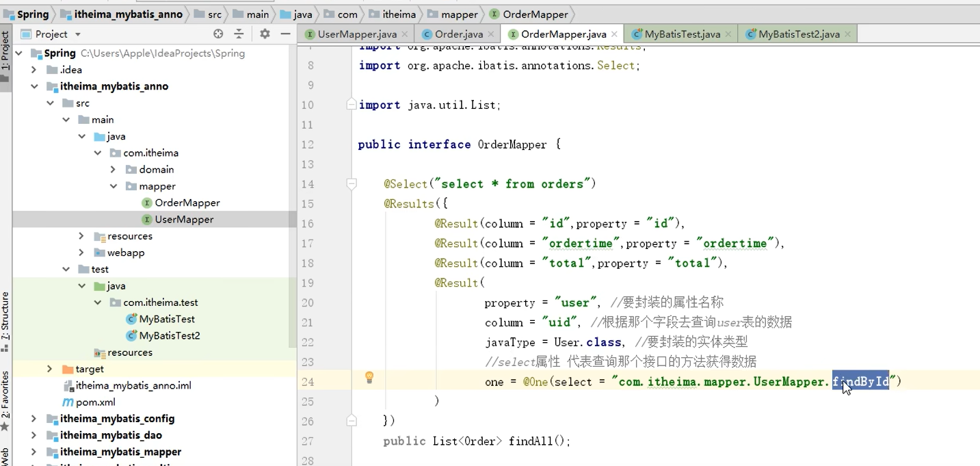The image size is (980, 466).
Task: Click the Collapse All icon in Project panel
Action: 237,33
